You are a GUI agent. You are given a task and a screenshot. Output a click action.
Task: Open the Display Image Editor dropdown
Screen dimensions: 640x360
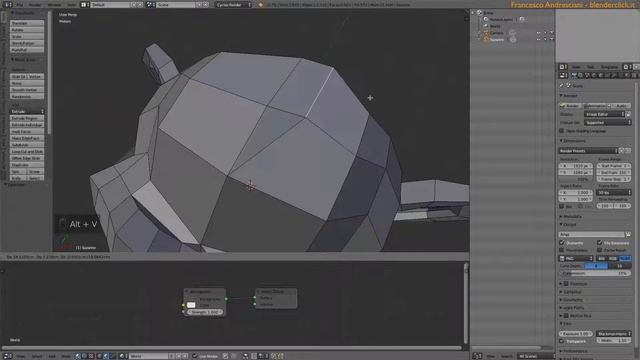(x=604, y=114)
